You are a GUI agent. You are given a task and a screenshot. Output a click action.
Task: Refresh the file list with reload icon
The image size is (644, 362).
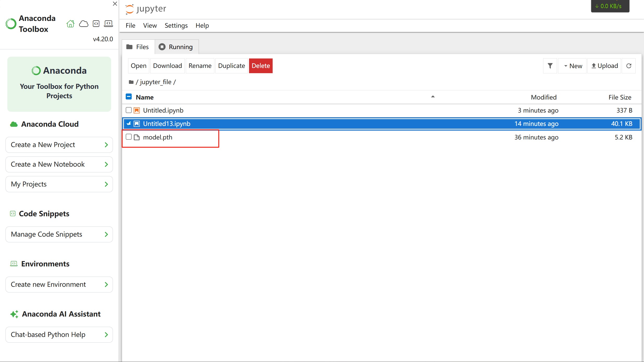pos(629,66)
